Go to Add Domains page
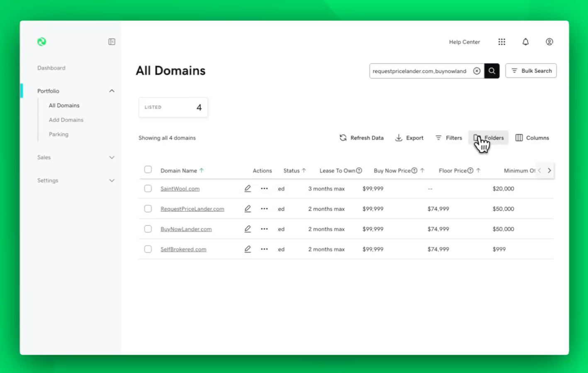588x373 pixels. 66,120
